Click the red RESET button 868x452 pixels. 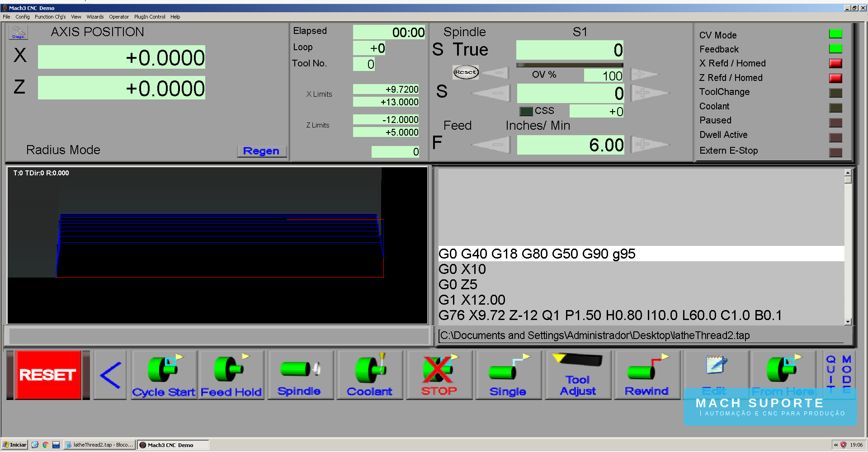coord(47,375)
